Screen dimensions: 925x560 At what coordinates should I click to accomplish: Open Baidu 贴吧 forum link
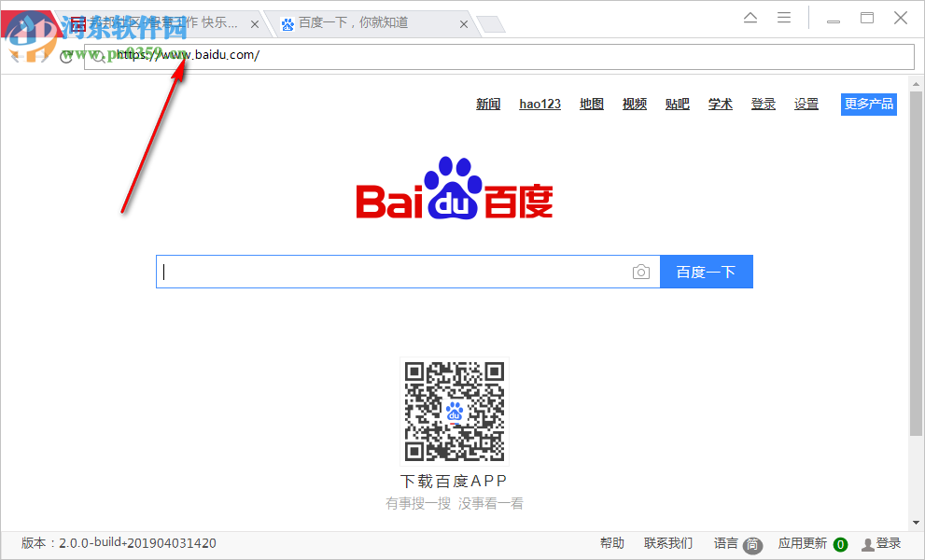(x=678, y=104)
